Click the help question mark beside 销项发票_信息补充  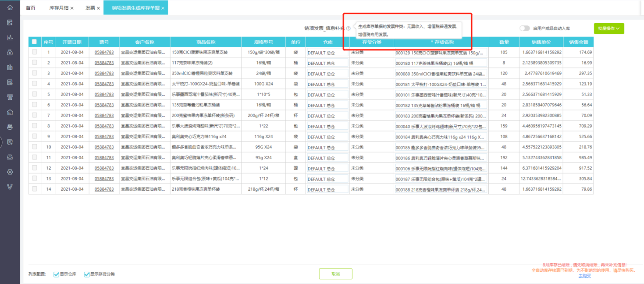coord(348,28)
